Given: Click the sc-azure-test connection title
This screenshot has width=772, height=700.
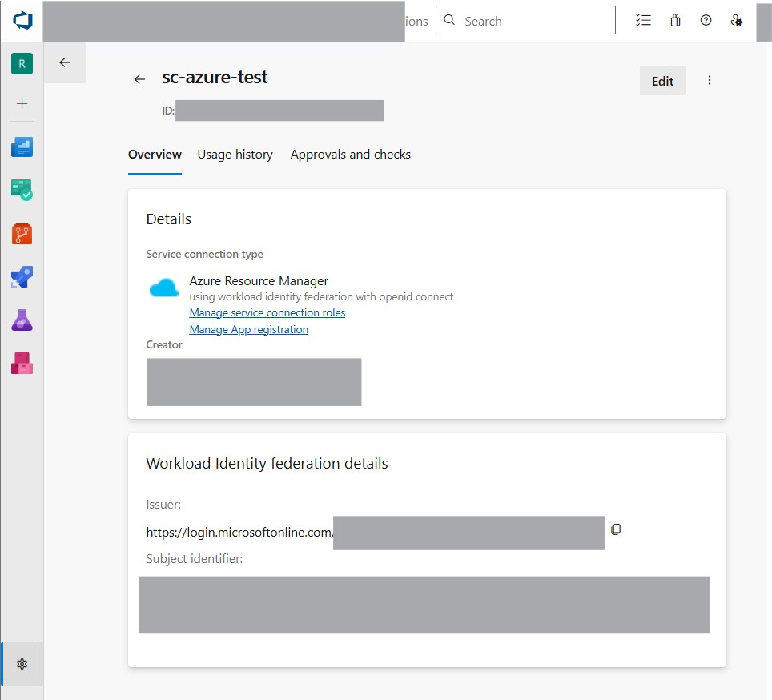Looking at the screenshot, I should click(215, 77).
